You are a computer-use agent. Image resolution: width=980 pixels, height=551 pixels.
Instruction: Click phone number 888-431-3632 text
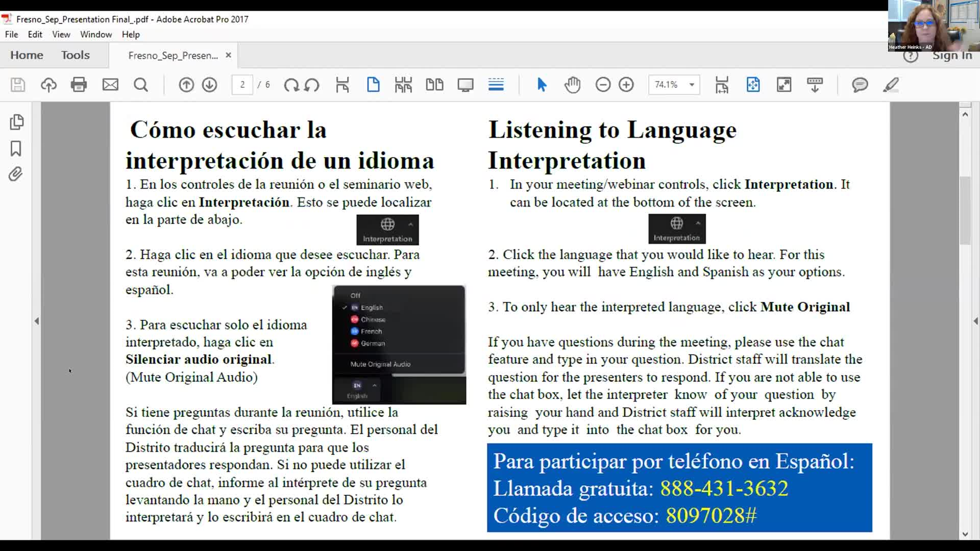[724, 489]
